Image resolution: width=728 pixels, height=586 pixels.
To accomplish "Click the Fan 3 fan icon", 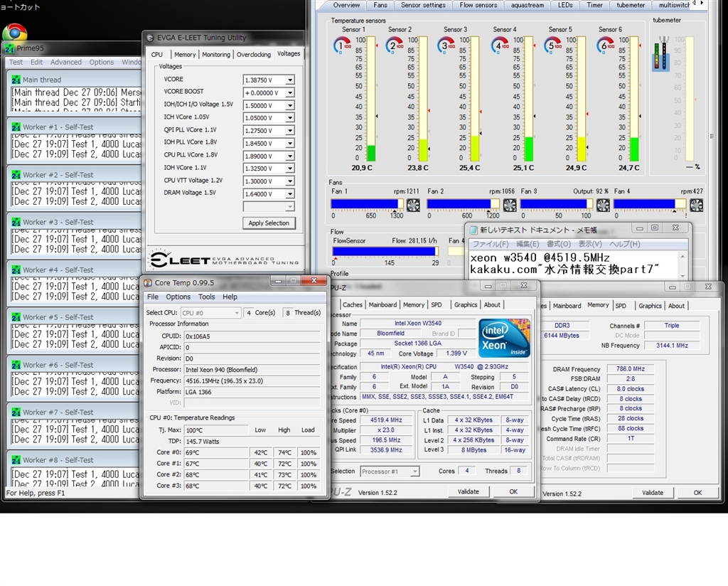I will pyautogui.click(x=603, y=205).
